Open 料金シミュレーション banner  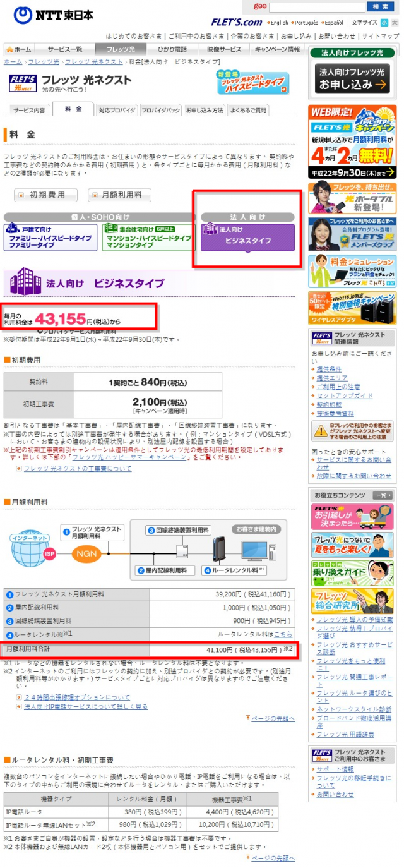[353, 270]
